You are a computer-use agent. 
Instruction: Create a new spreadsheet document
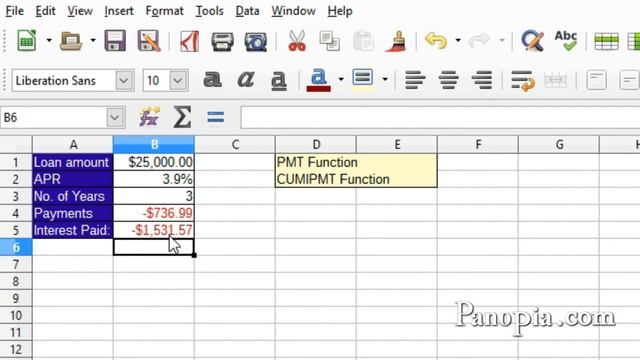click(27, 41)
